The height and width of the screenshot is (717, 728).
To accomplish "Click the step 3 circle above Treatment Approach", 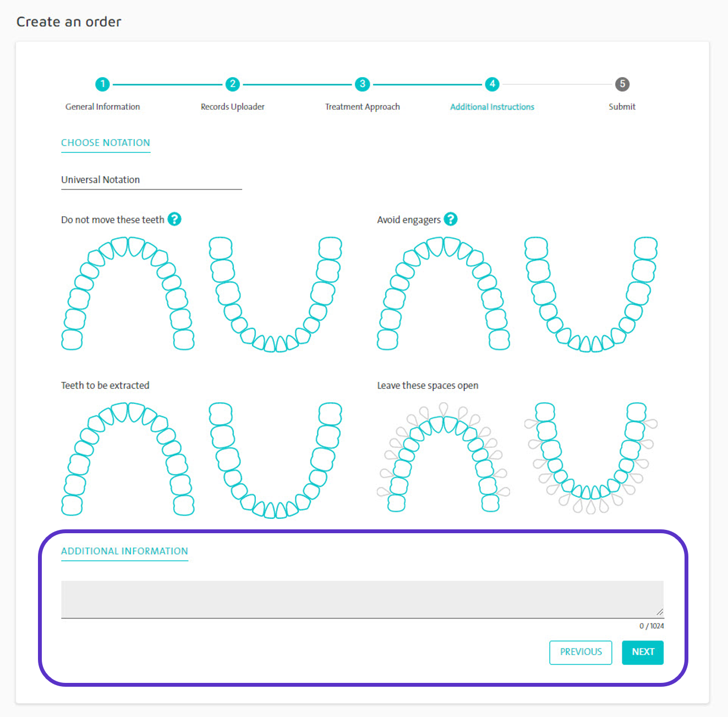I will tap(362, 84).
